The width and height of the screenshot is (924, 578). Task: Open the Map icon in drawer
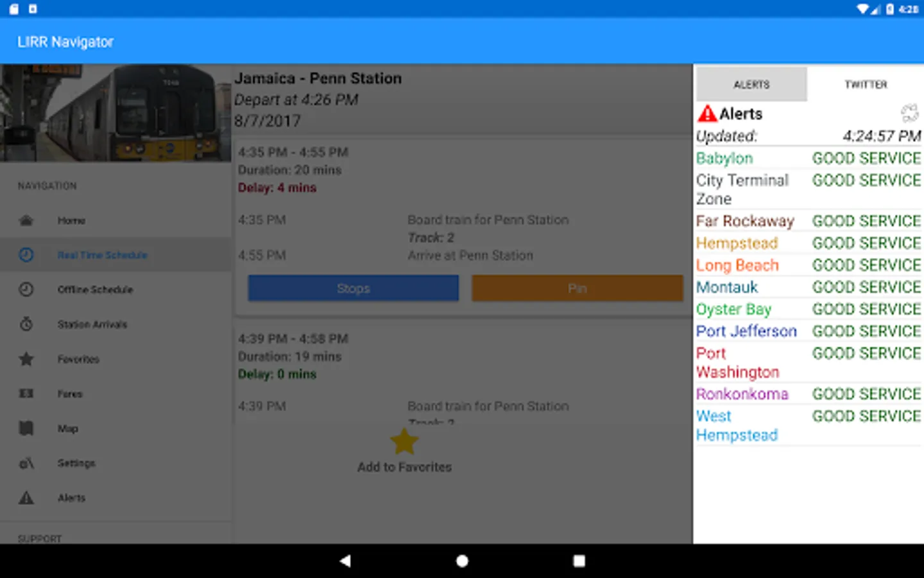[26, 428]
